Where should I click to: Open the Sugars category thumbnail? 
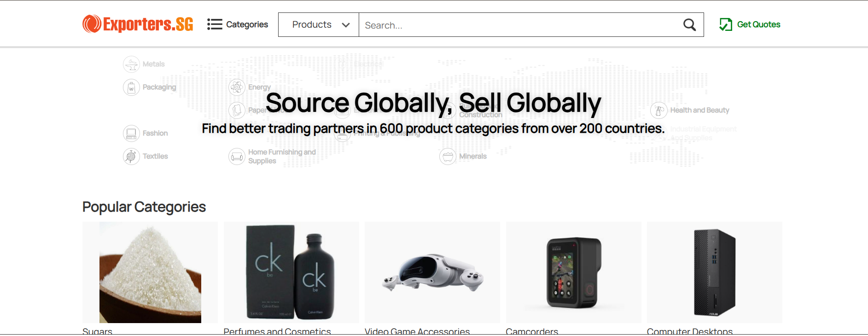point(150,272)
